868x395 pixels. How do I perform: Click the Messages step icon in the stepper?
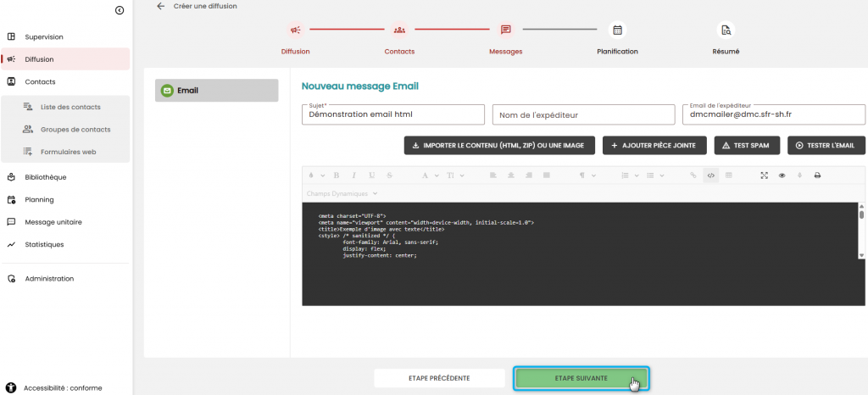[x=505, y=30]
